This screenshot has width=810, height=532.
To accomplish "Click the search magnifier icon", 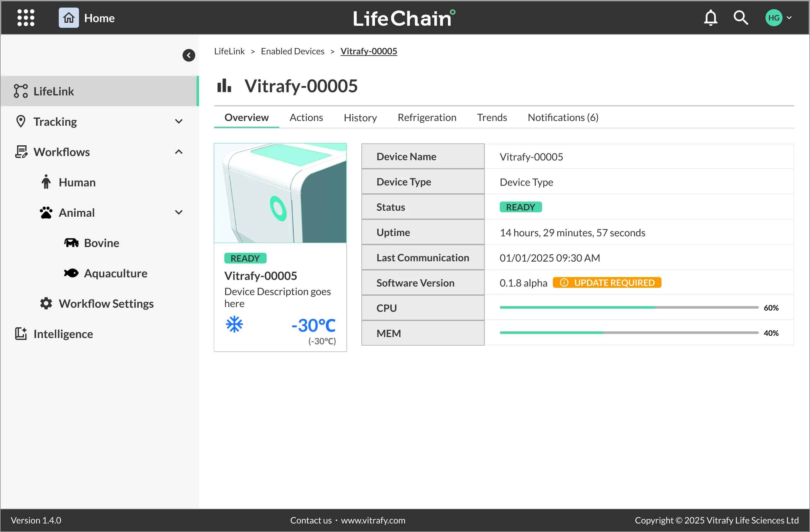I will tap(740, 18).
